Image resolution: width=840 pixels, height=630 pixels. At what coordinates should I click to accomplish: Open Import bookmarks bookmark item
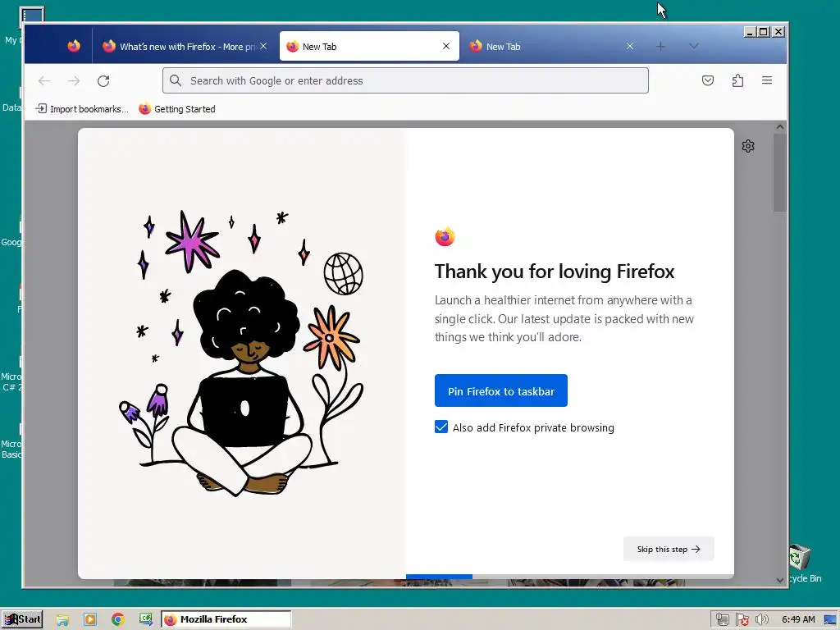click(82, 109)
